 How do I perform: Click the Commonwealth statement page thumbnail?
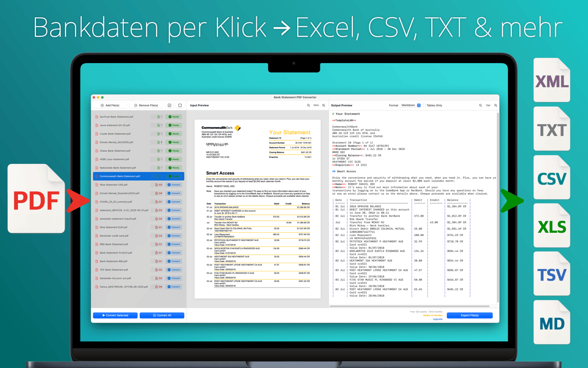coord(257,209)
